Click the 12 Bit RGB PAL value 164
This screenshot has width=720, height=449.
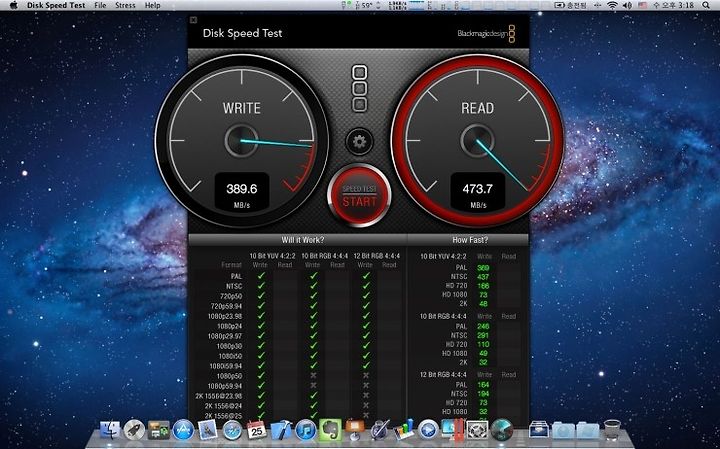click(483, 385)
